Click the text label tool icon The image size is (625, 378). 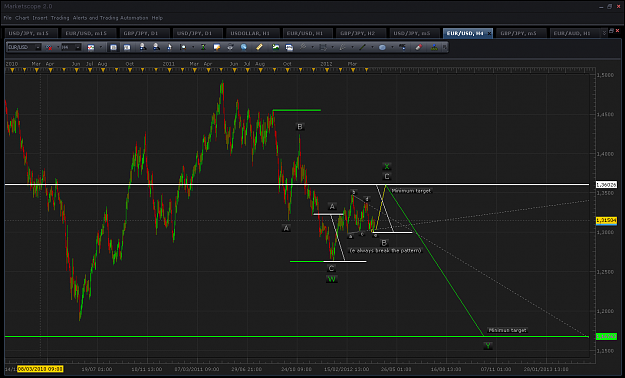pyautogui.click(x=402, y=47)
